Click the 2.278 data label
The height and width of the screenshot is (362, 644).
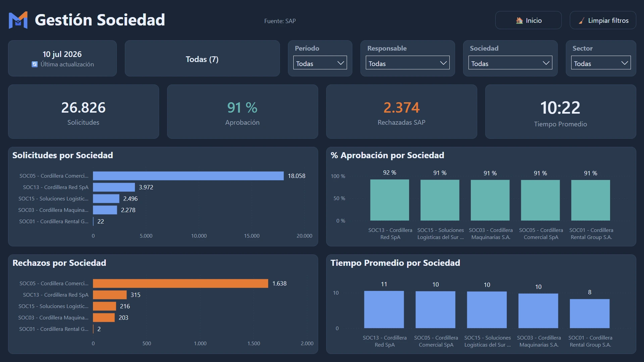point(128,210)
